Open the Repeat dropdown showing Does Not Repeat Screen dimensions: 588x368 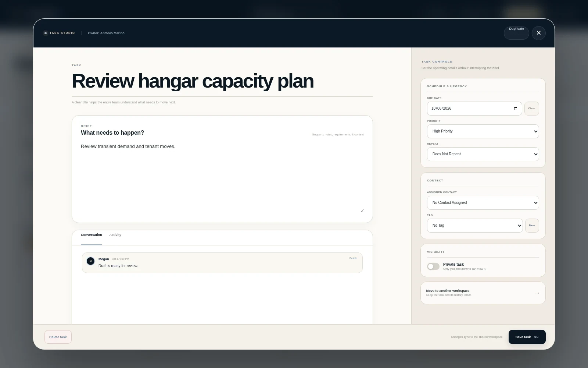(483, 154)
